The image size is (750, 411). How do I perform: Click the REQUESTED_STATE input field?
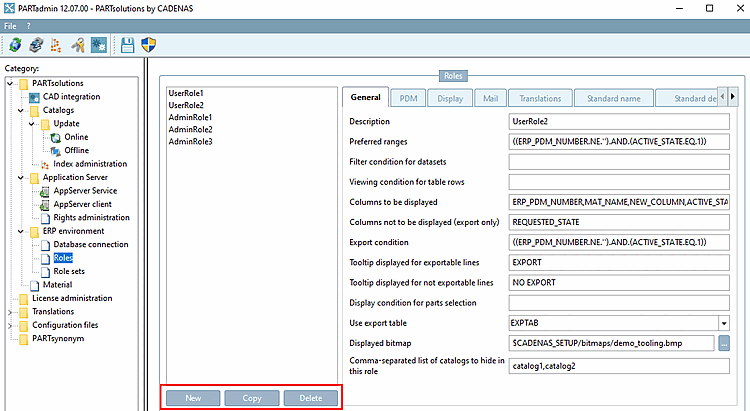[x=619, y=222]
